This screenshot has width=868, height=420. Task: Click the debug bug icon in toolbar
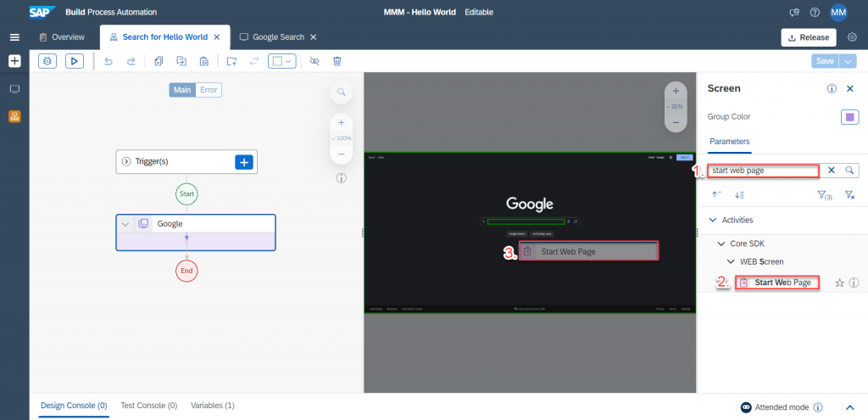pos(47,61)
